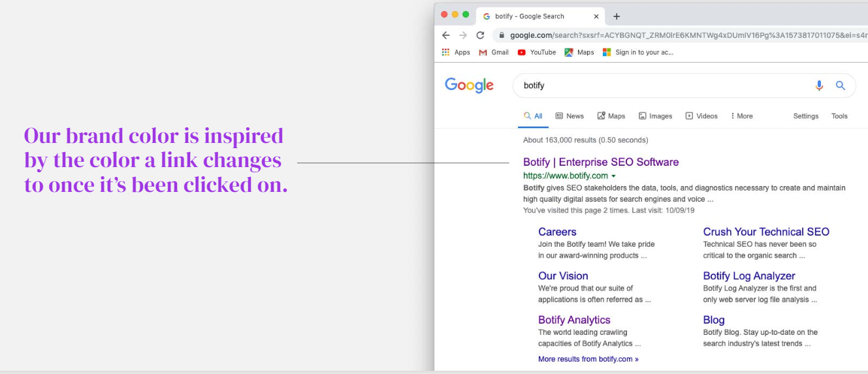Viewport: 868px width, 374px height.
Task: Start voice search with microphone icon
Action: coord(819,86)
